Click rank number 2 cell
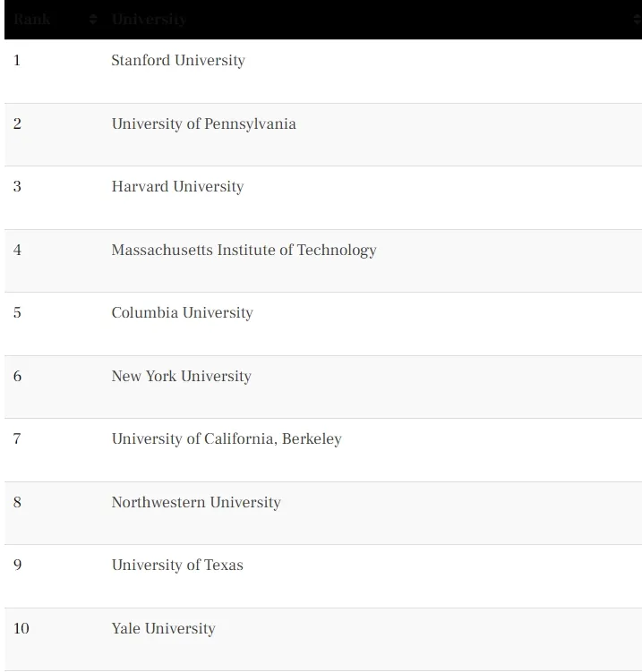 pyautogui.click(x=17, y=123)
